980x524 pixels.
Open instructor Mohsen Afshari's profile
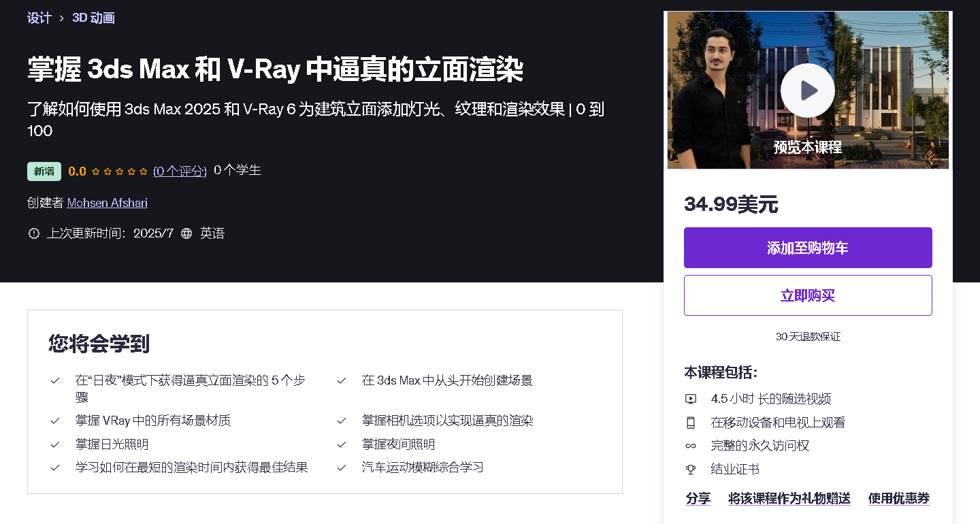pos(108,203)
